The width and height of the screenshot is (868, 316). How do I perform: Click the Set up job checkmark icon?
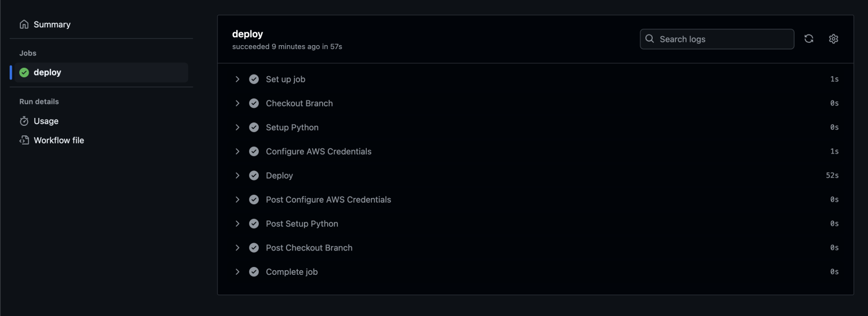click(254, 79)
